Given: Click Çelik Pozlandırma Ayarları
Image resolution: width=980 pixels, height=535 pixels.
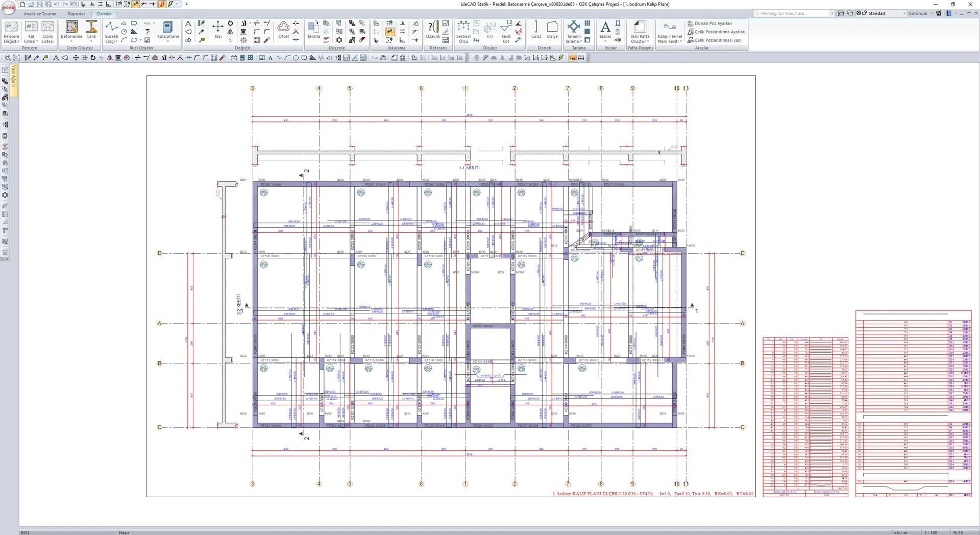Looking at the screenshot, I should coord(716,32).
